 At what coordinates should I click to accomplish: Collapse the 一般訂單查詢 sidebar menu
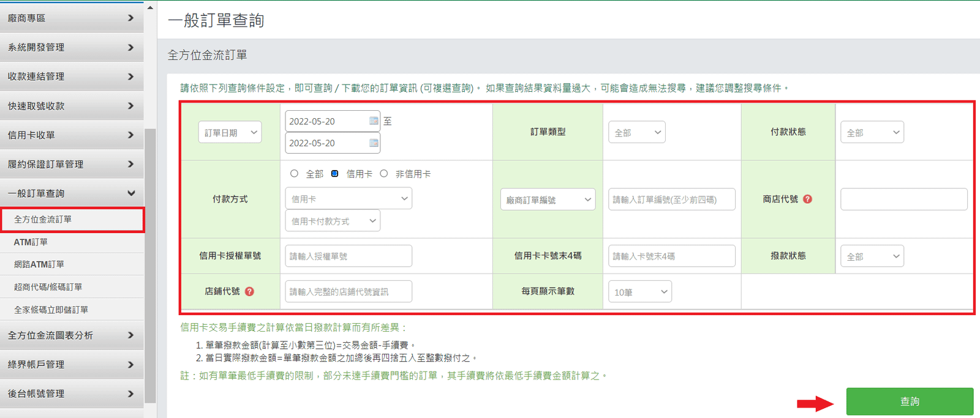coord(72,193)
